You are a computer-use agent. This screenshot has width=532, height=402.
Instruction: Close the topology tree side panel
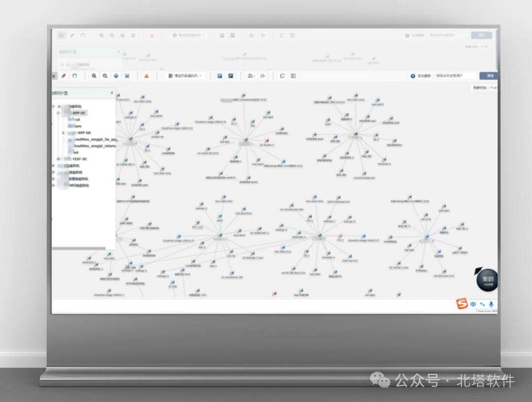[x=112, y=93]
